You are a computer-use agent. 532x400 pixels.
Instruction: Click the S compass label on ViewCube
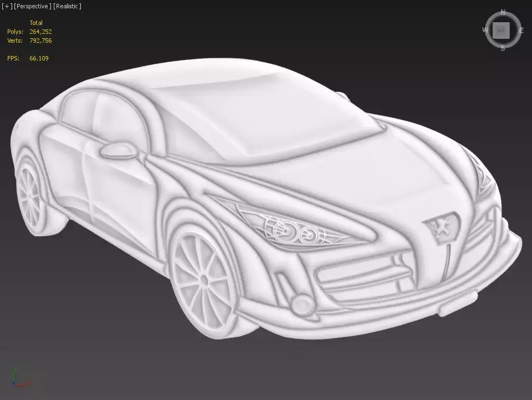(503, 48)
